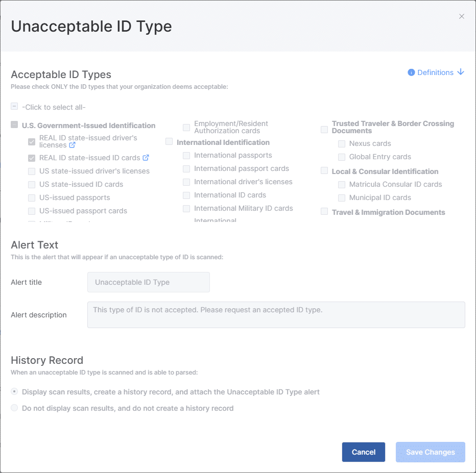Select Display scan results and create history record
The height and width of the screenshot is (473, 476).
tap(14, 391)
